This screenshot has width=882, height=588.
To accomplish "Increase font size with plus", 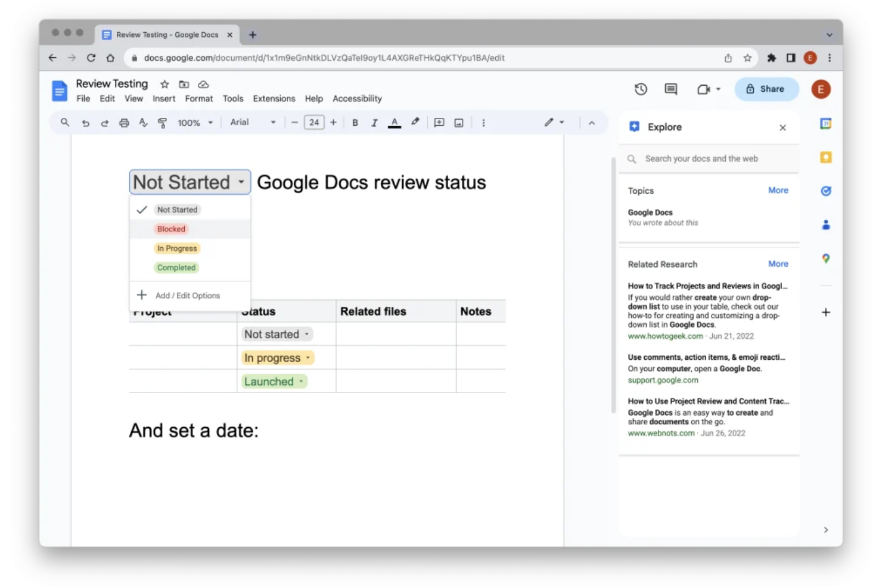I will 333,122.
